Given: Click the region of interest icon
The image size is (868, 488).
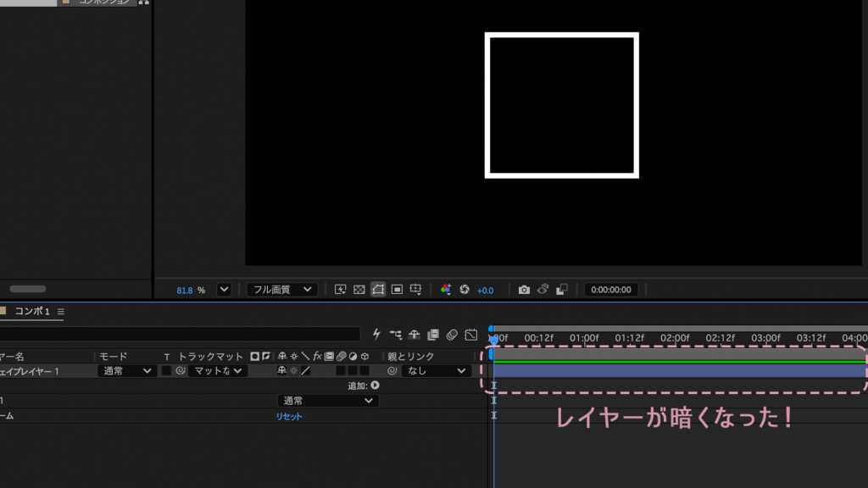Looking at the screenshot, I should [x=397, y=290].
